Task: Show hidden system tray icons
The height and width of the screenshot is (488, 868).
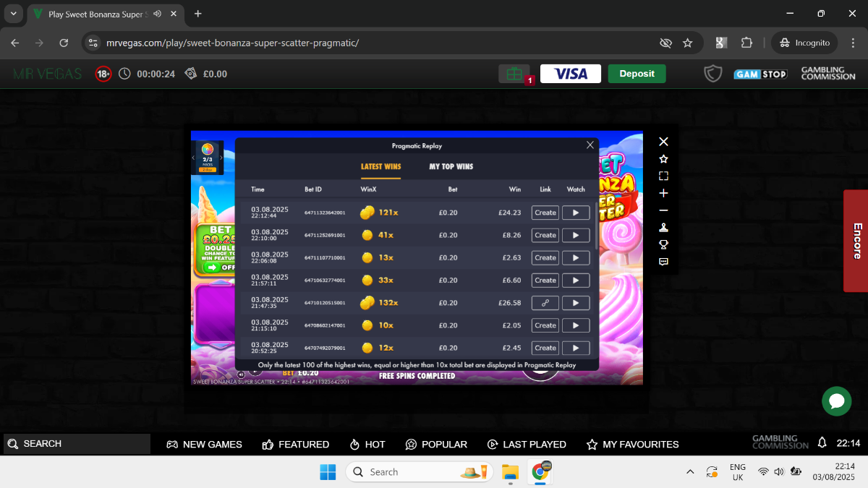Action: (690, 472)
